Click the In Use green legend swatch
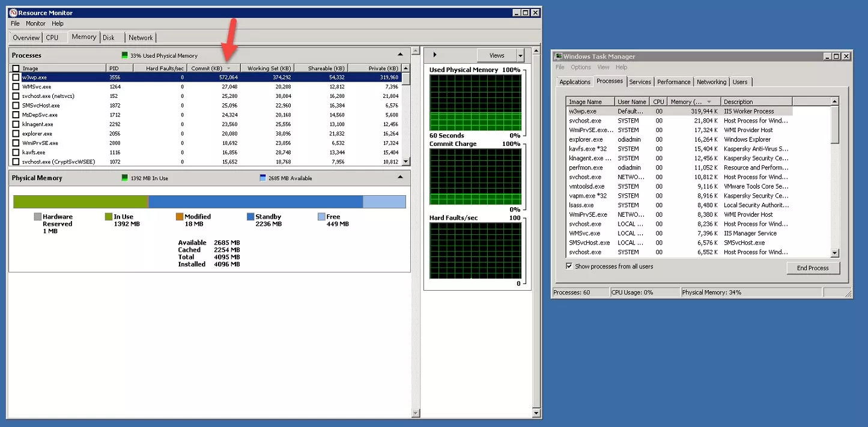The height and width of the screenshot is (427, 868). tap(109, 217)
